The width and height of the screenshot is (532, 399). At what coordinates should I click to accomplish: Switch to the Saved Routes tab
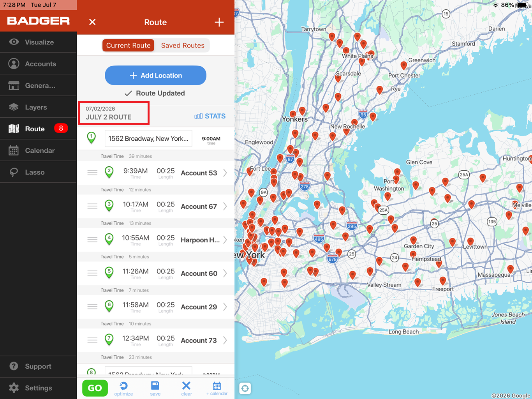[x=183, y=45]
